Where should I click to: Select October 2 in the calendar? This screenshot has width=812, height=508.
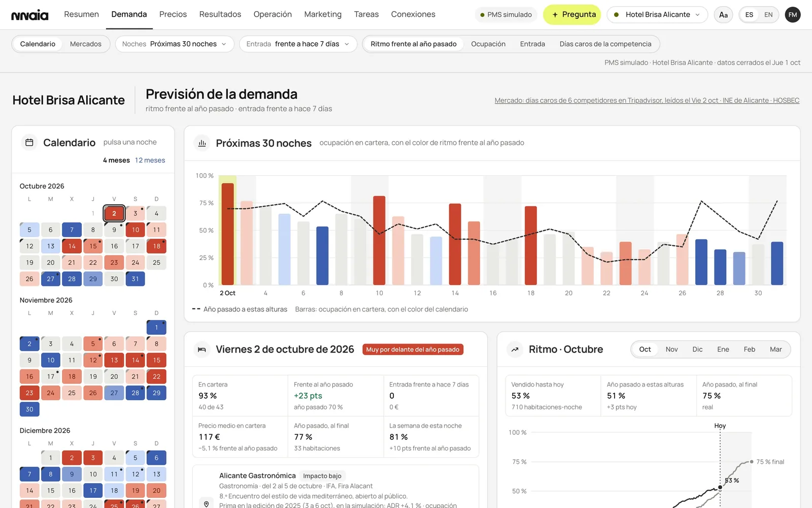click(114, 213)
